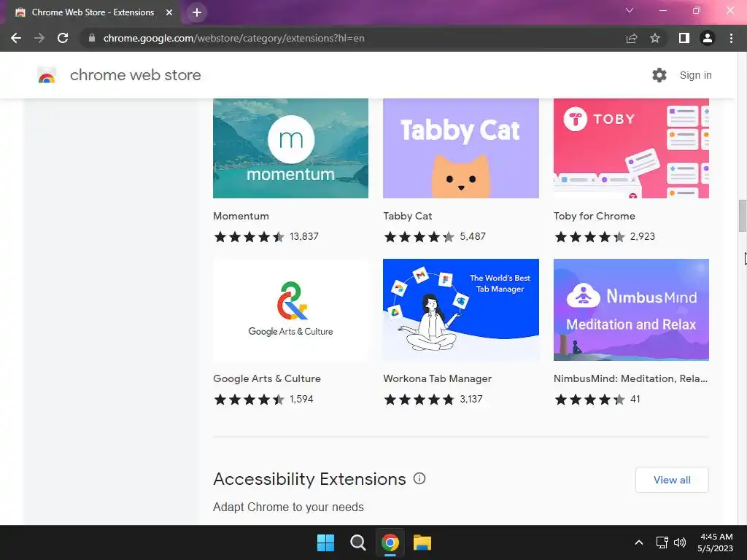
Task: Open the Windows Start menu
Action: coord(326,542)
